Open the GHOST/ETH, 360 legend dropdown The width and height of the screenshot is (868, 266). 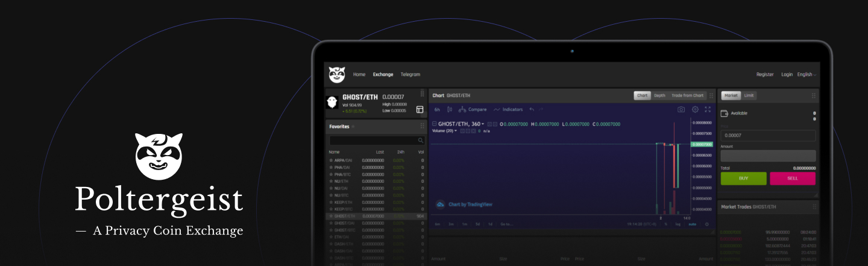click(461, 124)
